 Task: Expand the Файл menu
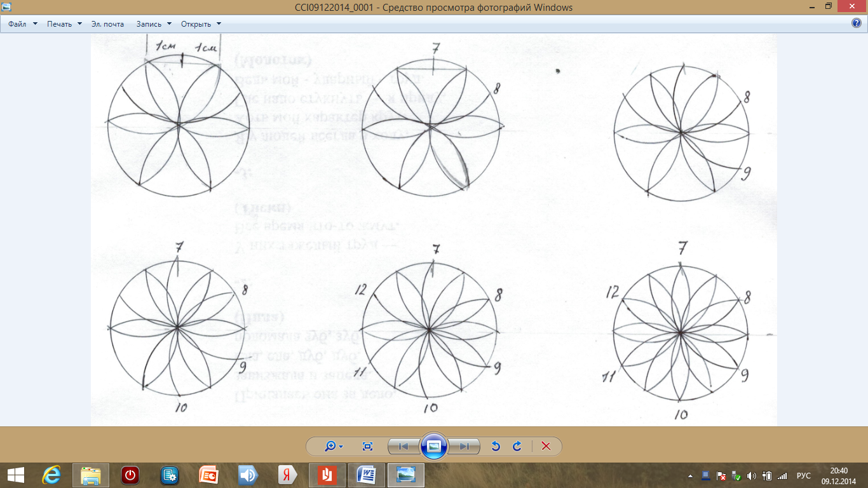click(x=22, y=24)
